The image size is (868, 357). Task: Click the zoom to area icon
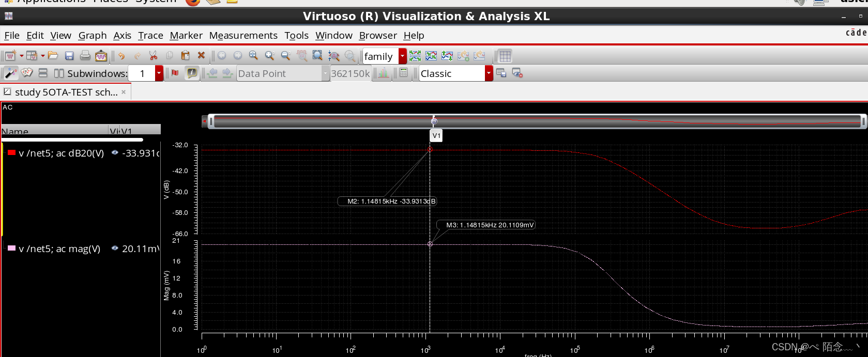pyautogui.click(x=317, y=56)
